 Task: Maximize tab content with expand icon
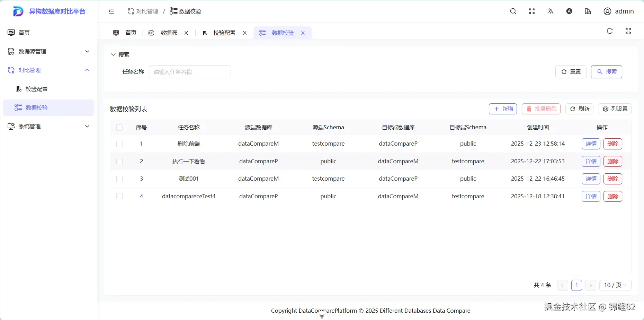628,31
